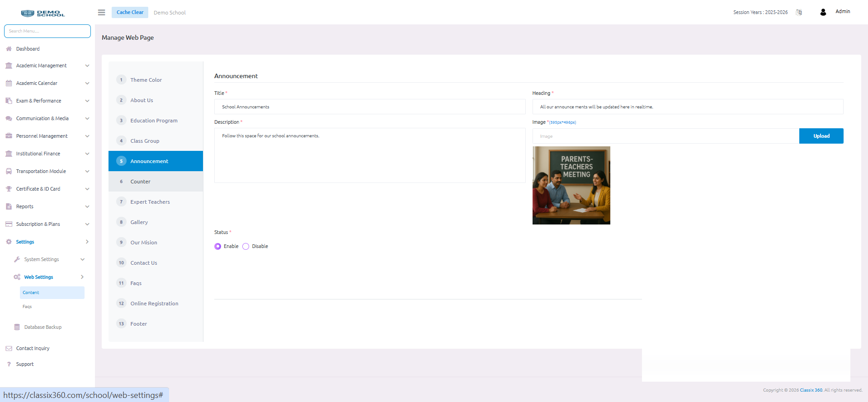
Task: Select the Disable status radio button
Action: point(246,246)
